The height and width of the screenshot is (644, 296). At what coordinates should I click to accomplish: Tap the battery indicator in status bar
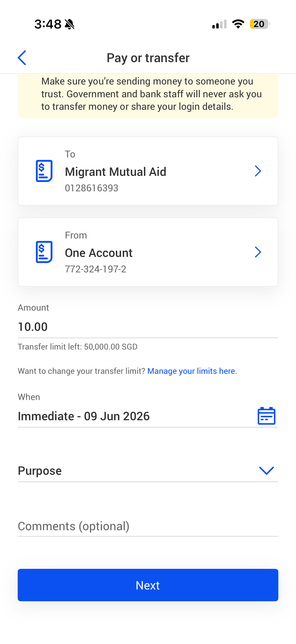click(260, 24)
